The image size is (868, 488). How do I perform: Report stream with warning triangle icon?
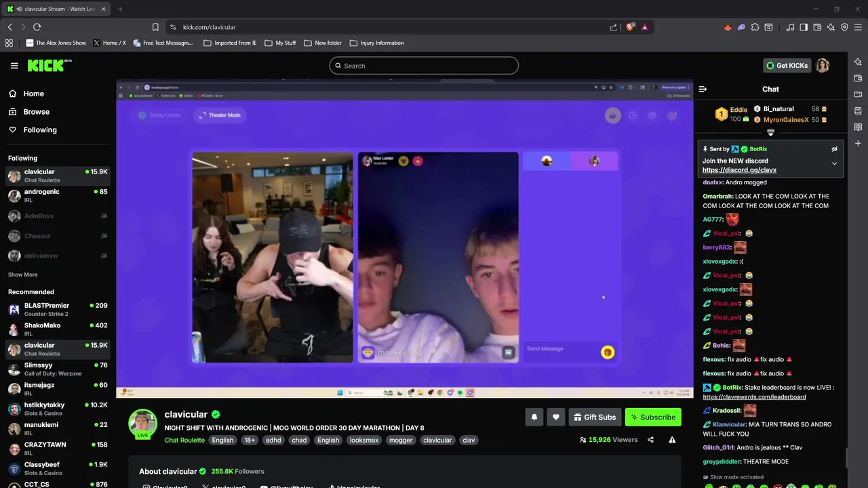click(672, 440)
